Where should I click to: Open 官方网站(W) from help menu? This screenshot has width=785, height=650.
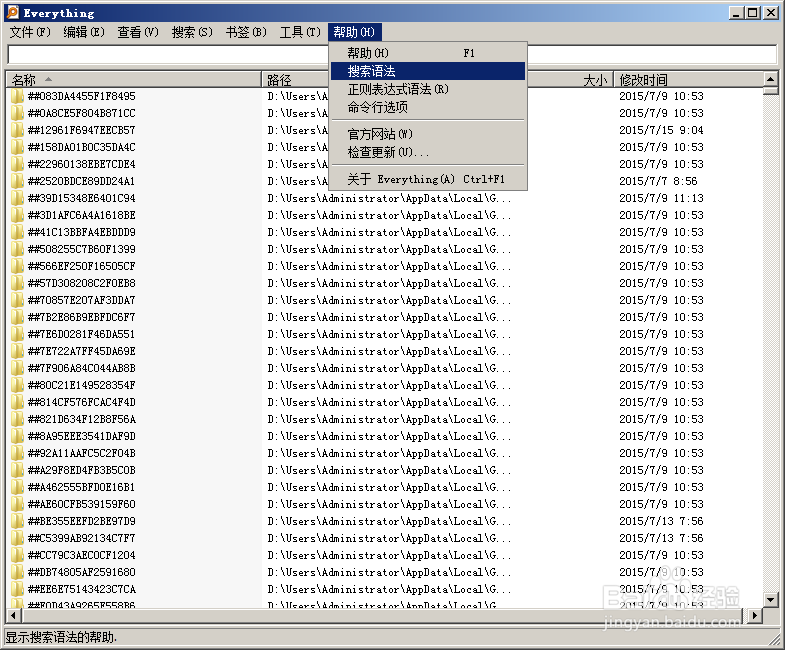click(428, 134)
